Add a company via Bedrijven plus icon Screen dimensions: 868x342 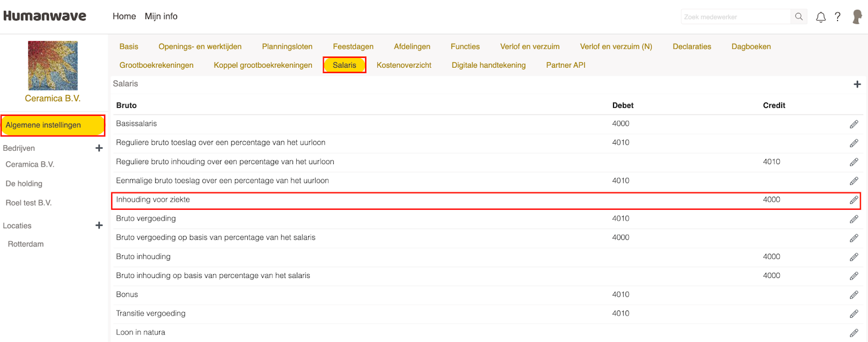[x=99, y=148]
